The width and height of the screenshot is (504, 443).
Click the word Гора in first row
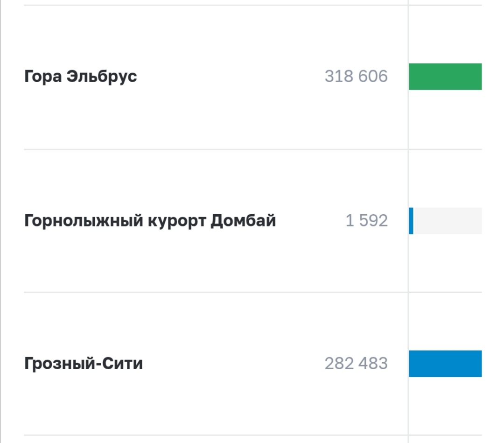pos(43,76)
